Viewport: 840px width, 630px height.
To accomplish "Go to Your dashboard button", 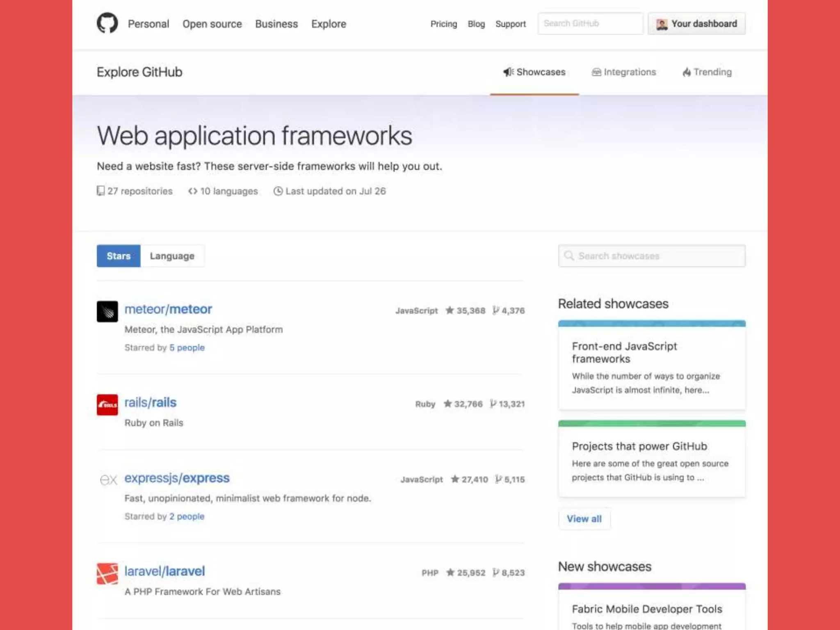I will coord(696,24).
